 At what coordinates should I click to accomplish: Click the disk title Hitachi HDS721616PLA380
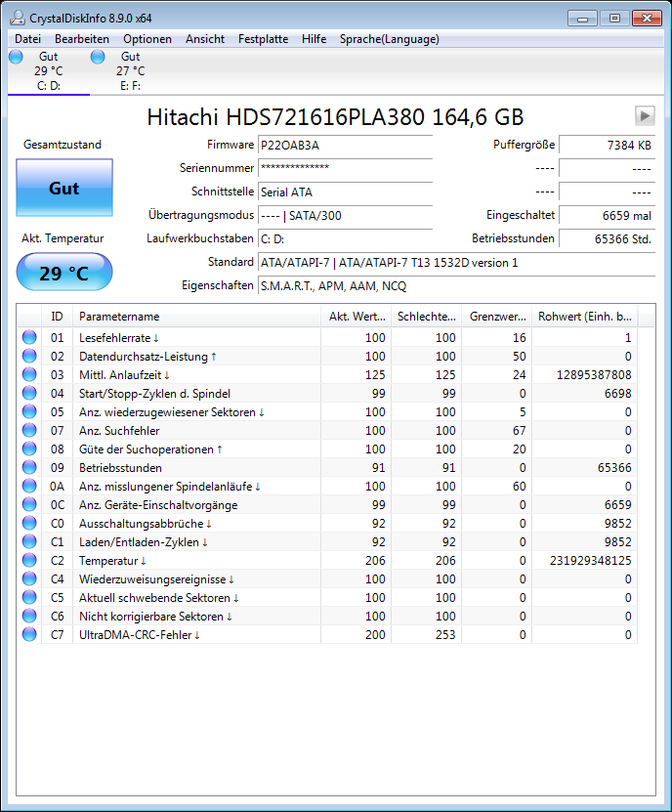335,117
